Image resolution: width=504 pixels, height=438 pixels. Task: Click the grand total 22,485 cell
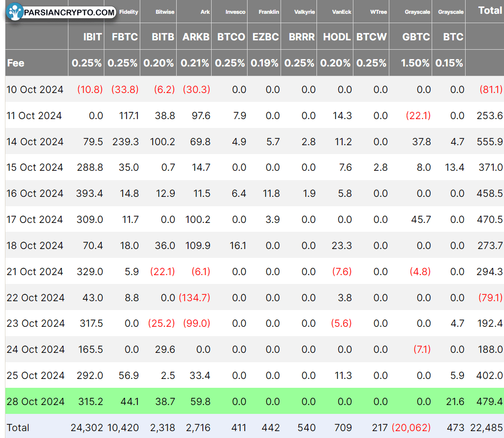(486, 428)
